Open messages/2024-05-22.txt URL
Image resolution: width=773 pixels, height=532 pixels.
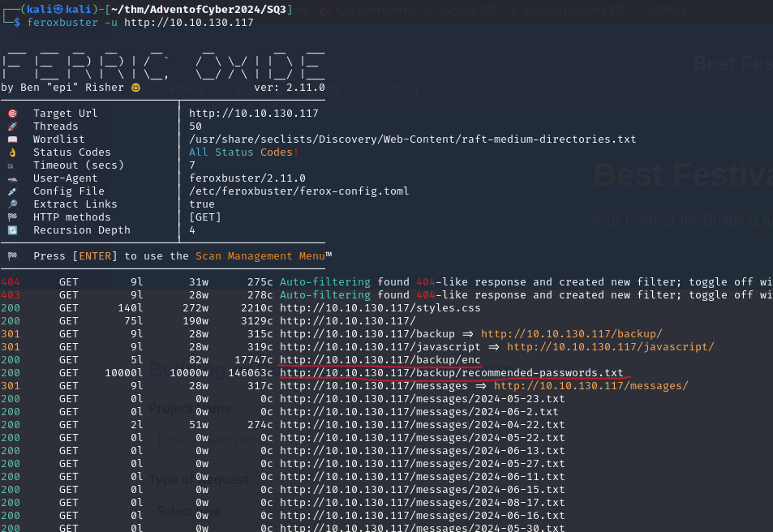423,437
